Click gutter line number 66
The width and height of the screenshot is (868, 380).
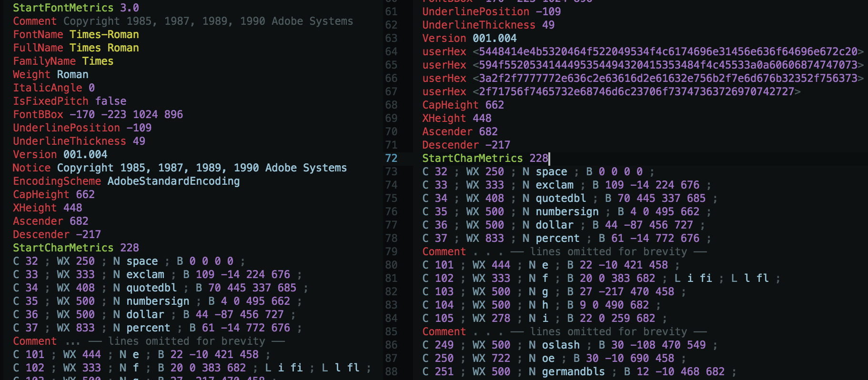point(391,78)
